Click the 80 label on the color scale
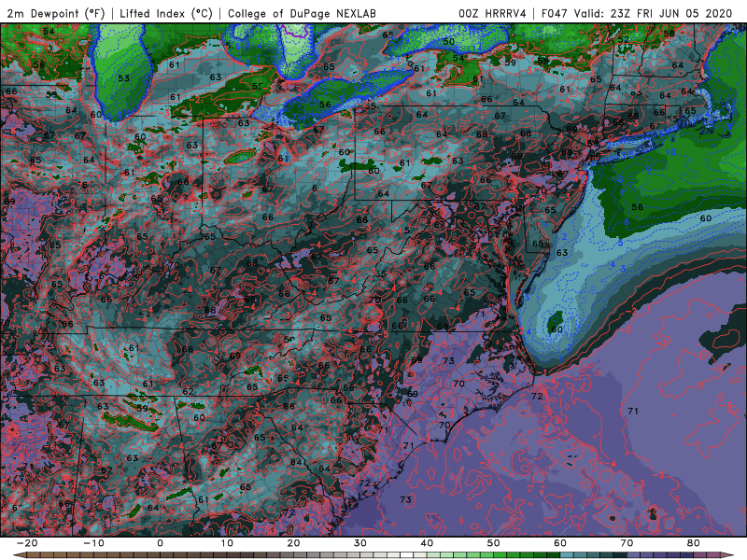Viewport: 747px width, 560px height. [x=694, y=543]
